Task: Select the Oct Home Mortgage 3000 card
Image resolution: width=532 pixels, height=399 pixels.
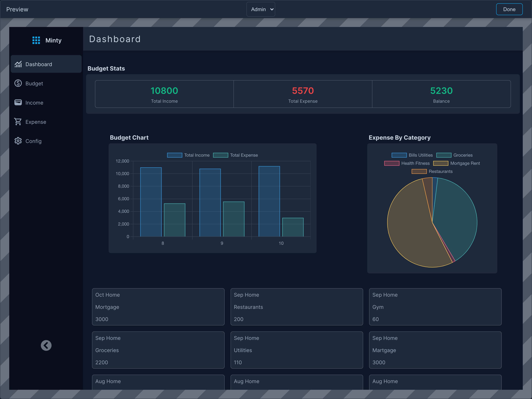Action: click(158, 307)
